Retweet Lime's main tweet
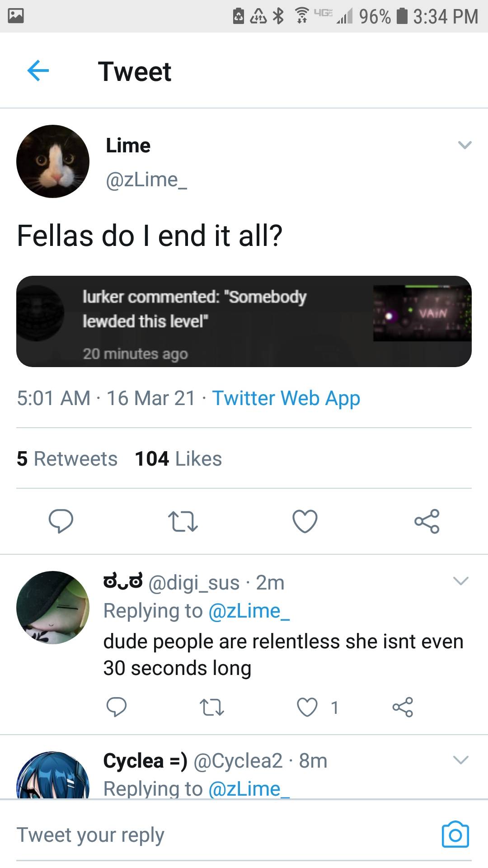Image resolution: width=488 pixels, height=868 pixels. [x=183, y=521]
